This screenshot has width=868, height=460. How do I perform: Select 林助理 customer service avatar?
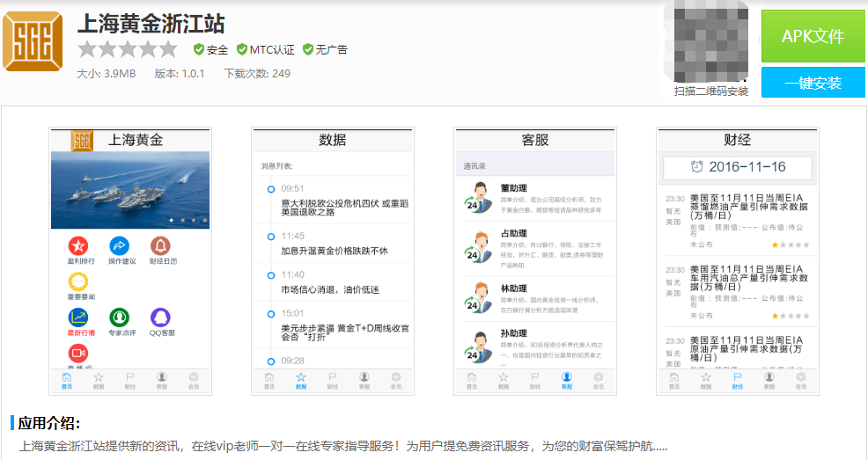[478, 298]
